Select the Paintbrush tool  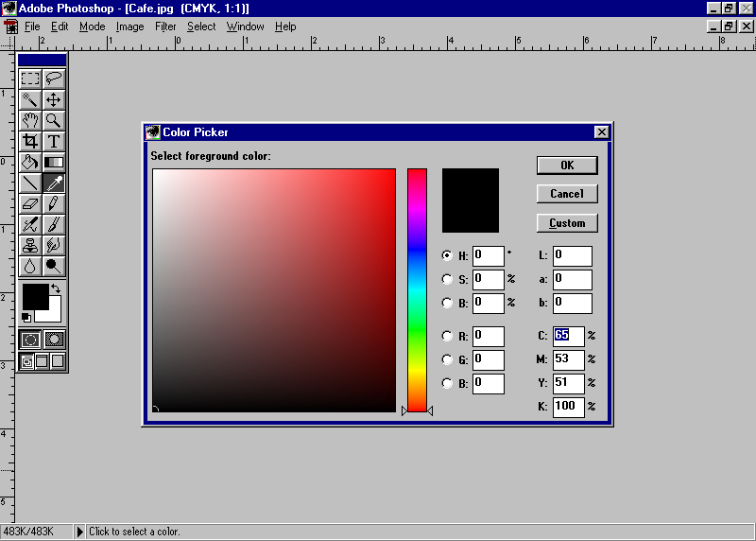(x=54, y=225)
